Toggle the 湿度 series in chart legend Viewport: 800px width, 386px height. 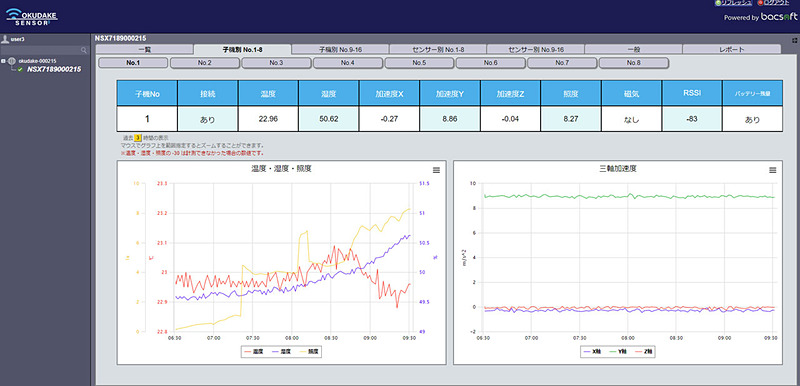coord(282,352)
